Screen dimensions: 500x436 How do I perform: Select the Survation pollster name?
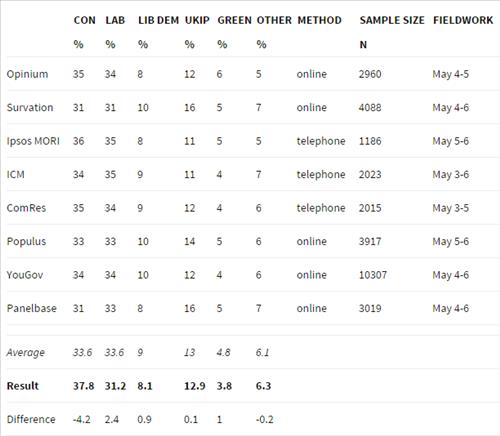[30, 107]
